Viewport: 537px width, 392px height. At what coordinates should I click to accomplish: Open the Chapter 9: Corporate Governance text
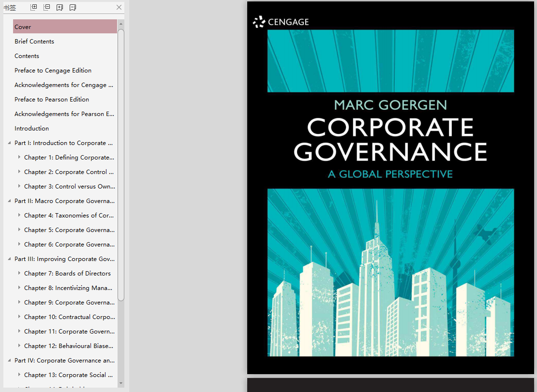pos(69,303)
